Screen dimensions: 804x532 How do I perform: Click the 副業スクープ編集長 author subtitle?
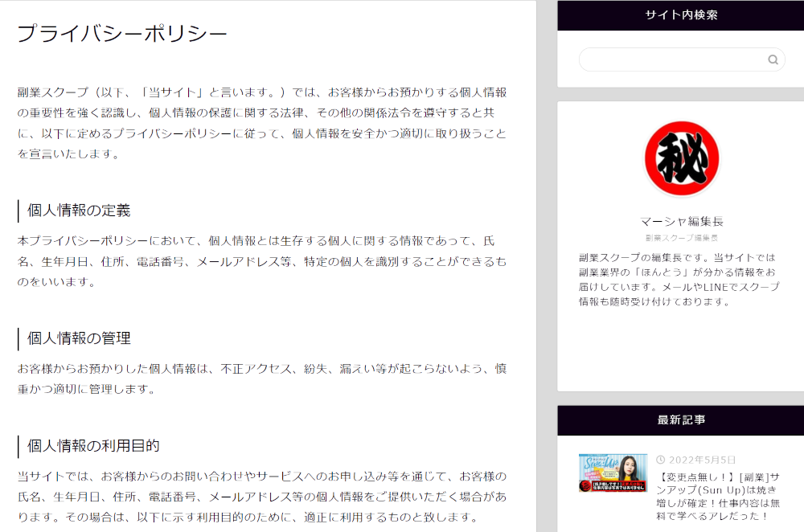pyautogui.click(x=682, y=238)
